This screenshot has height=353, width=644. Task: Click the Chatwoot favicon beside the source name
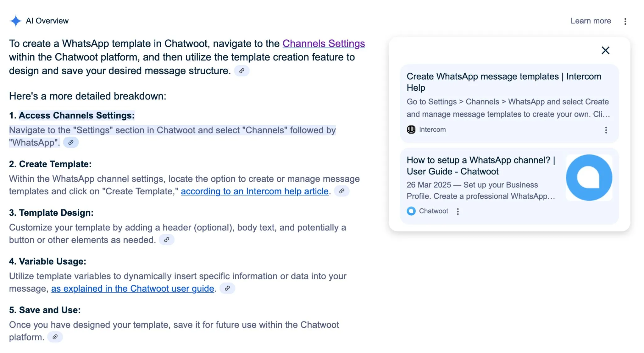(411, 211)
